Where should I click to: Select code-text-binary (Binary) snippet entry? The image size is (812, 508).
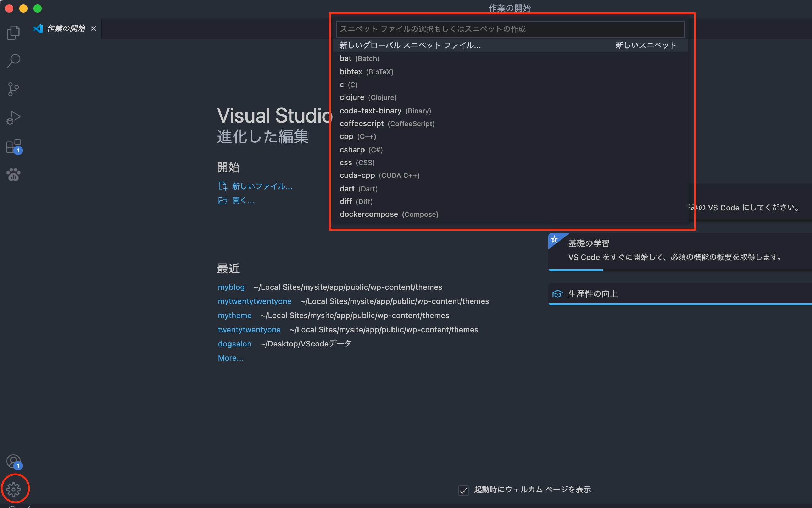(510, 111)
